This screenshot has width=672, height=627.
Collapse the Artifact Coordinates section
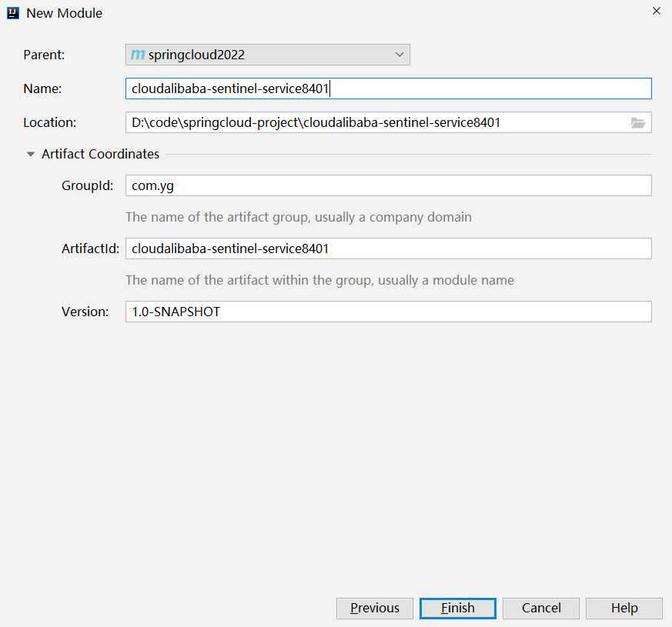click(31, 154)
